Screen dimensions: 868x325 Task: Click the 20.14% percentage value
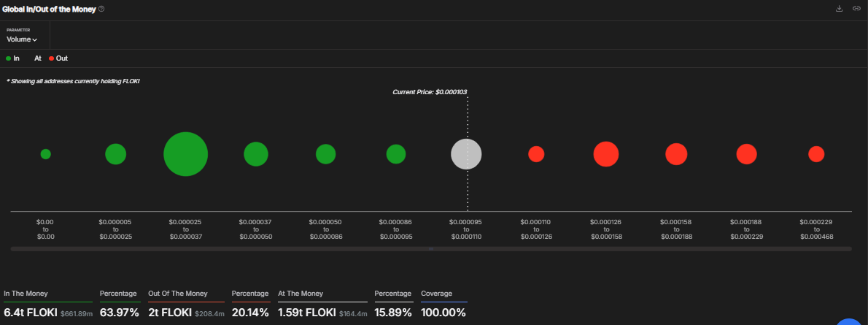250,313
